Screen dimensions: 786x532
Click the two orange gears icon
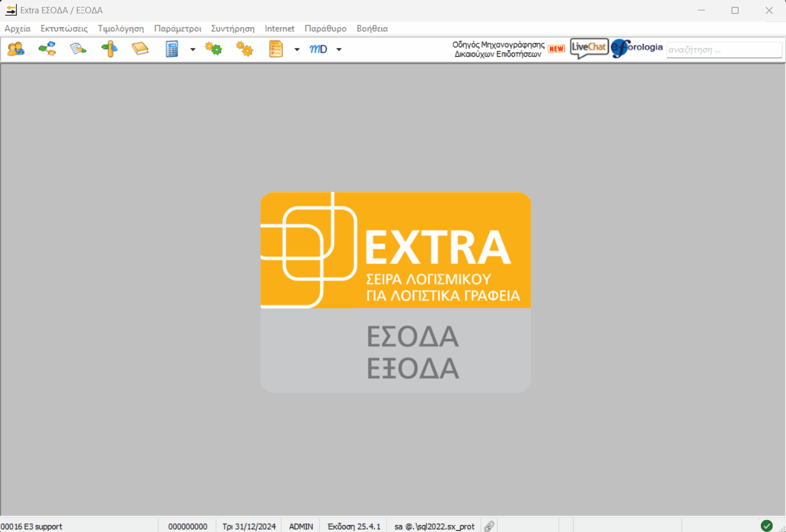coord(245,49)
